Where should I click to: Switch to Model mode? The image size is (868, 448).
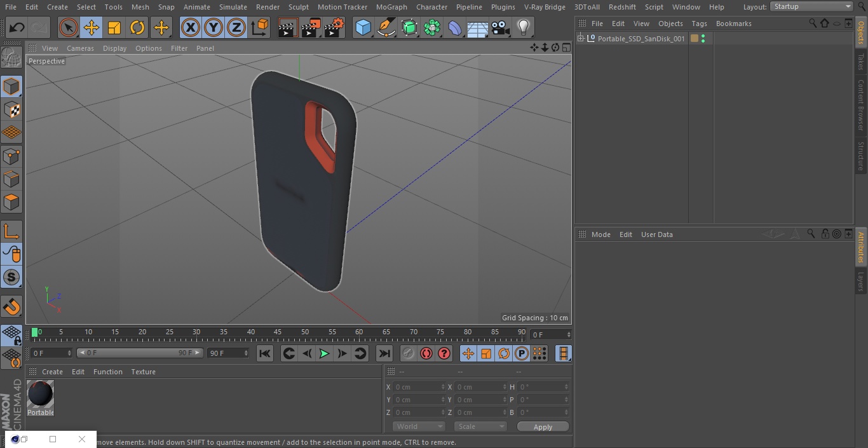tap(11, 86)
